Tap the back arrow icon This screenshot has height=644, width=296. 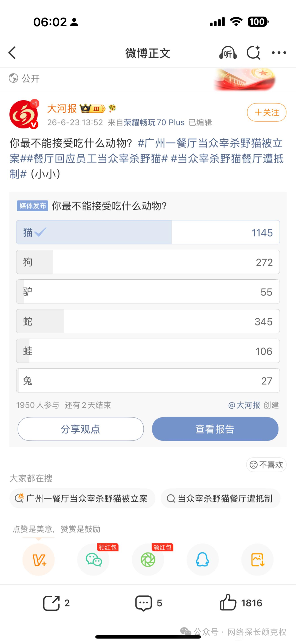pyautogui.click(x=12, y=53)
